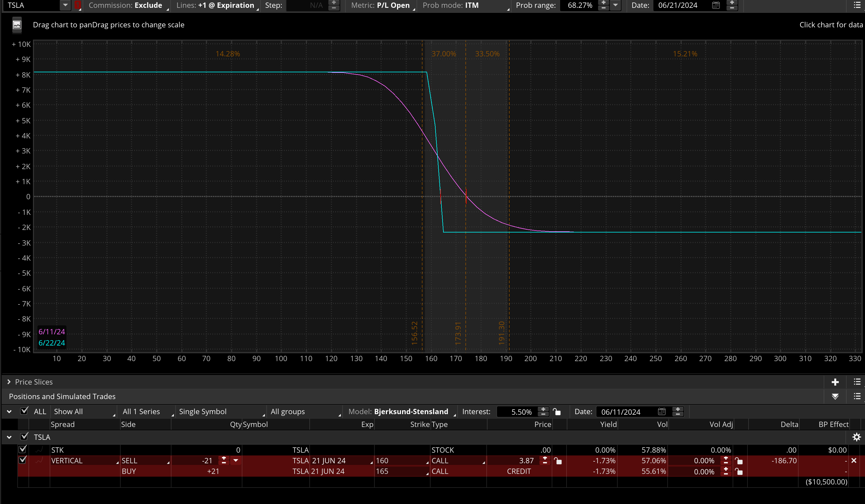The height and width of the screenshot is (504, 865).
Task: Toggle the price lock next to 3.87
Action: click(x=558, y=461)
